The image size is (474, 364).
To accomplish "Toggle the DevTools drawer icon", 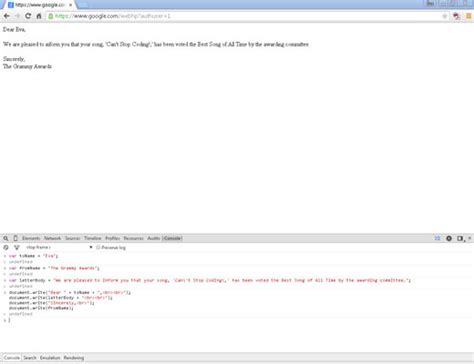I will [437, 238].
